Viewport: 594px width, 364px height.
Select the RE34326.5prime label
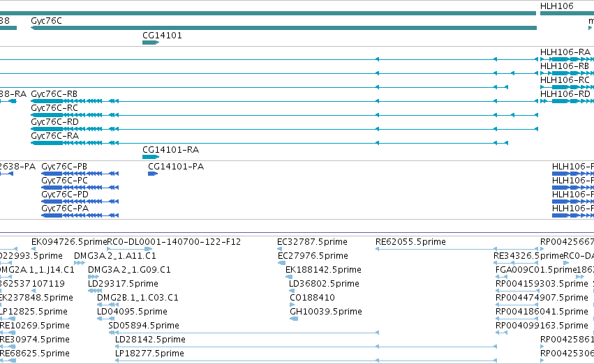coord(528,256)
